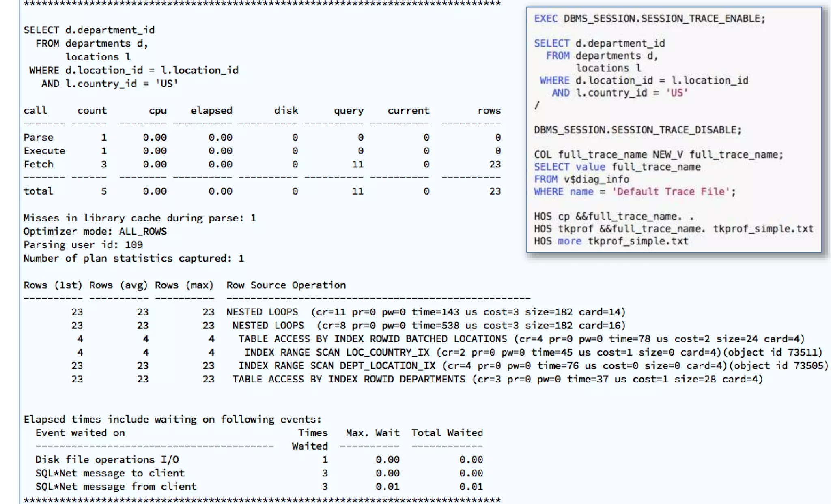Click the Parse row label
Image resolution: width=831 pixels, height=504 pixels.
click(38, 137)
